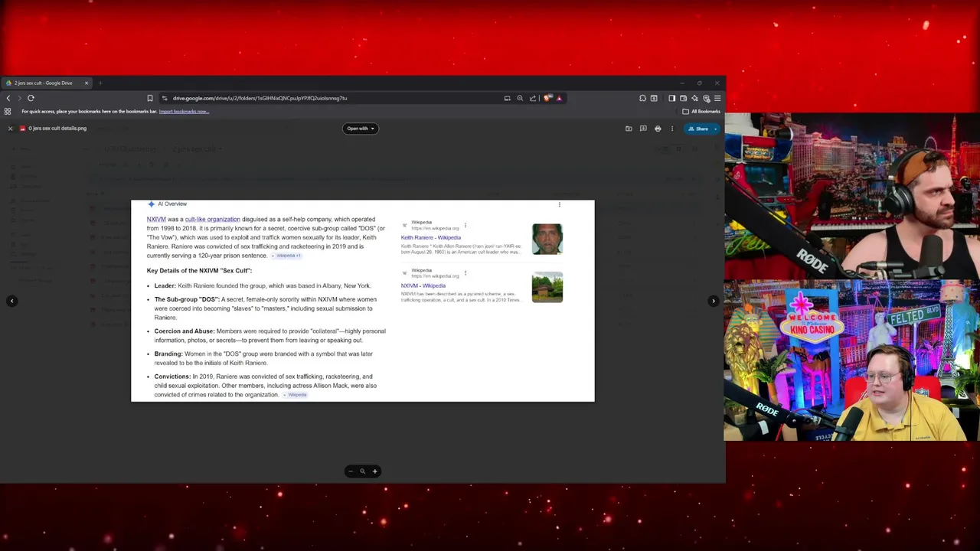This screenshot has height=551, width=980.
Task: Expand the Share button dropdown arrow
Action: tap(716, 129)
